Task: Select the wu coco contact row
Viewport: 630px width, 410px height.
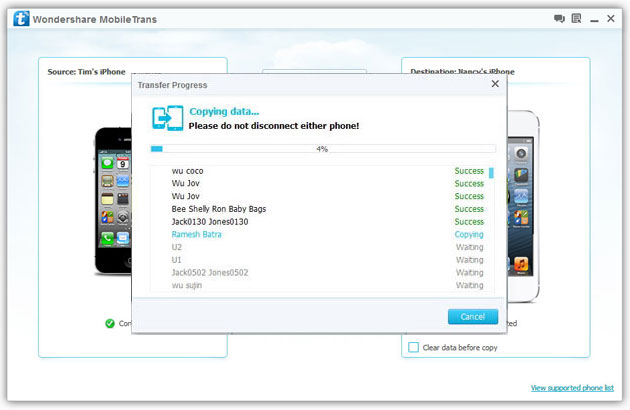Action: (x=321, y=171)
